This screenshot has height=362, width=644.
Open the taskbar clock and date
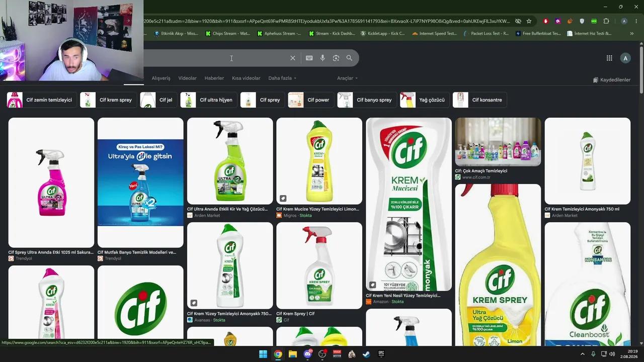click(x=629, y=354)
